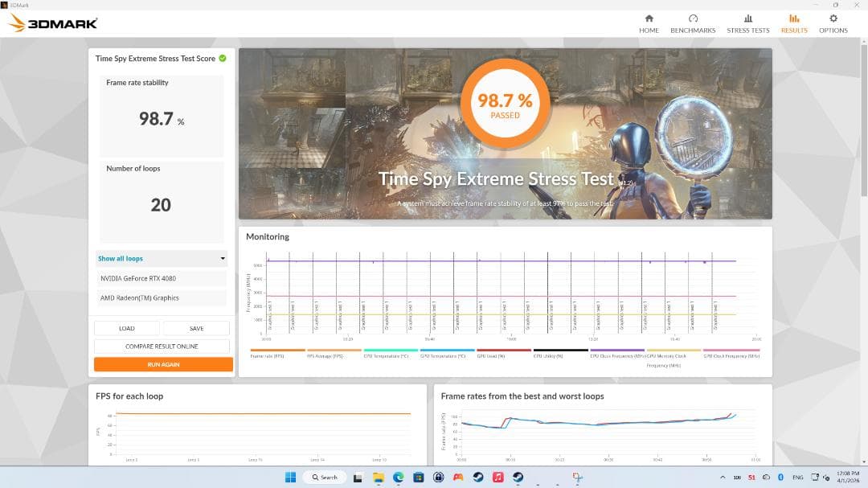This screenshot has height=488, width=868.
Task: Switch to the BENCHMARKS tab
Action: 693,24
